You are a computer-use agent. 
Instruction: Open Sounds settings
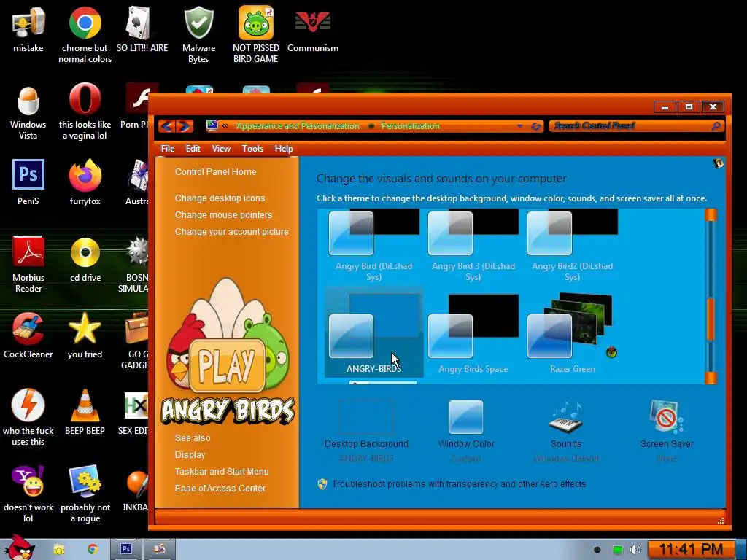click(x=566, y=431)
